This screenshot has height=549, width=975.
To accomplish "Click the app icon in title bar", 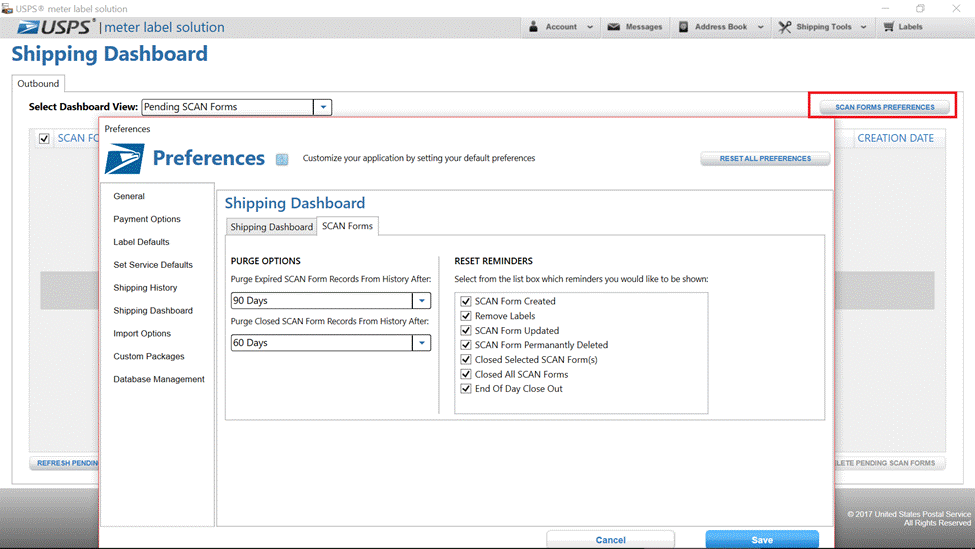I will pyautogui.click(x=7, y=8).
